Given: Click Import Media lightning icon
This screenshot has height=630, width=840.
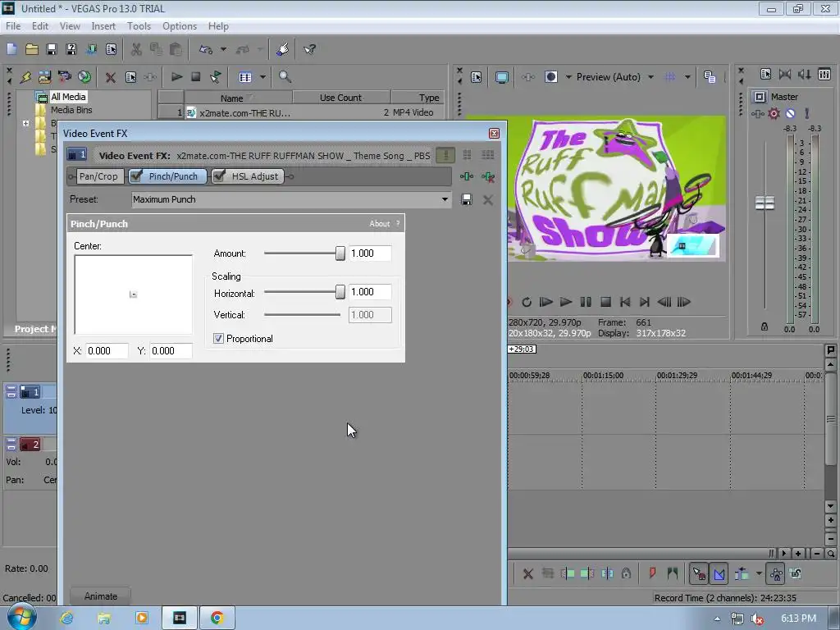Looking at the screenshot, I should [x=25, y=77].
